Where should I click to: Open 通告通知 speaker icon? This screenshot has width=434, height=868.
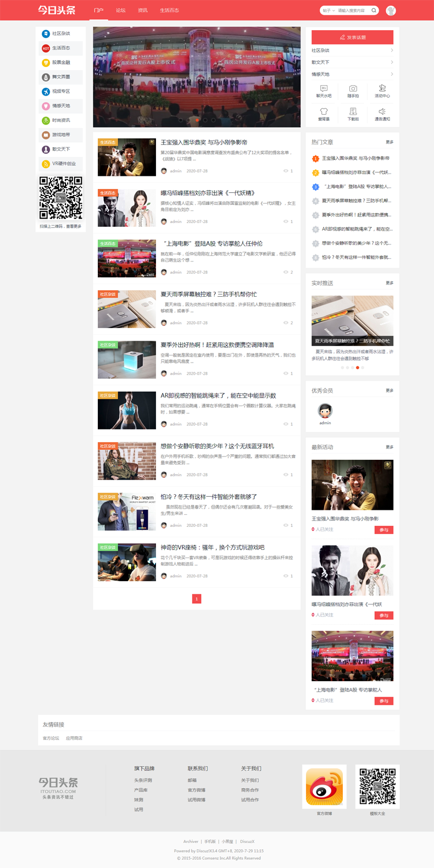(382, 112)
